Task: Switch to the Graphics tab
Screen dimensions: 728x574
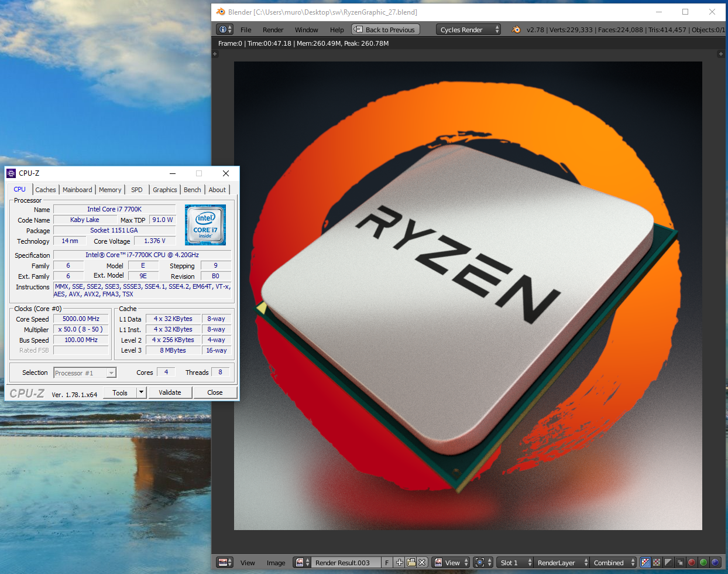Action: pyautogui.click(x=165, y=190)
